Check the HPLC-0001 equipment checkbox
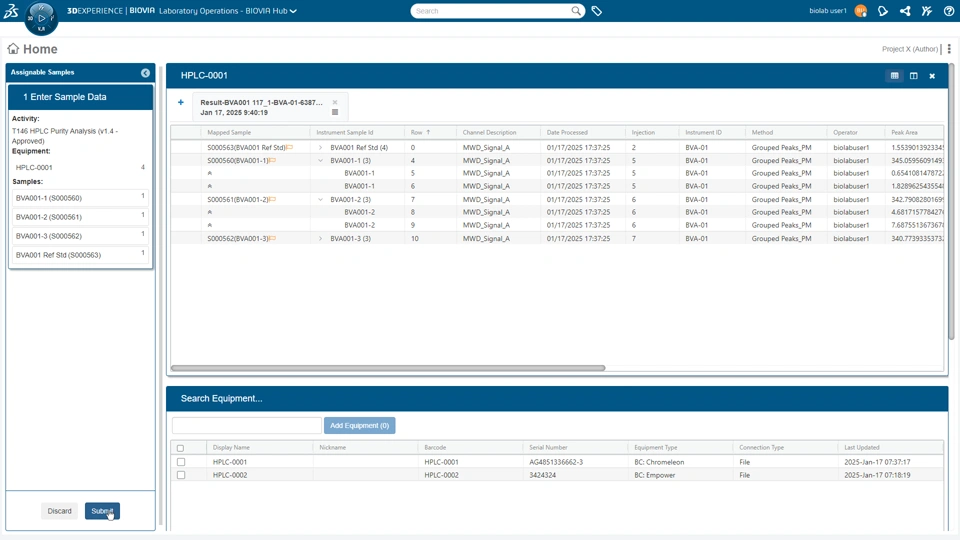The width and height of the screenshot is (960, 540). coord(181,462)
